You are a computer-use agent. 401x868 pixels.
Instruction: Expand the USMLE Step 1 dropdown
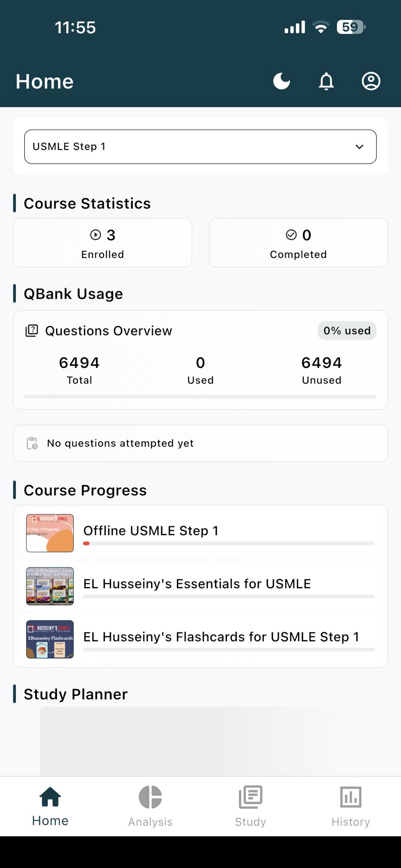pos(200,147)
